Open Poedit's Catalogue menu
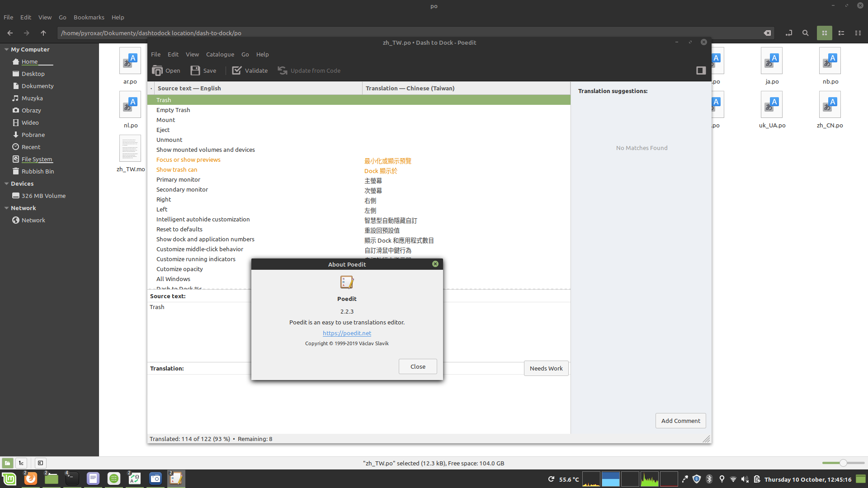Screen dimensions: 868x488 (220, 54)
